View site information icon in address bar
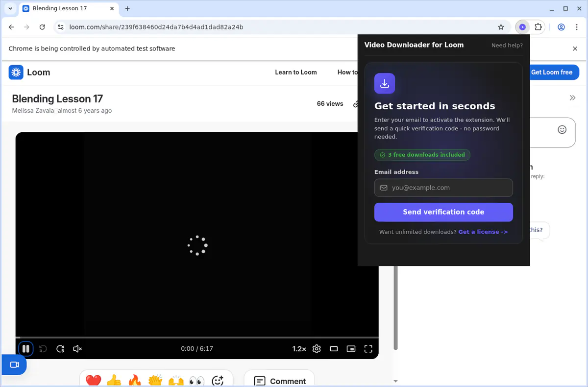 click(x=60, y=27)
